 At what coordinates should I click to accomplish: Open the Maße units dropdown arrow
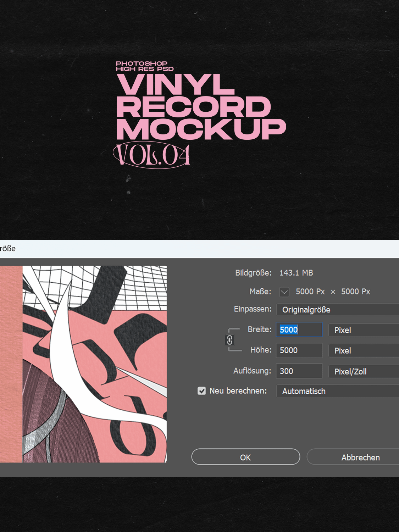(x=284, y=292)
